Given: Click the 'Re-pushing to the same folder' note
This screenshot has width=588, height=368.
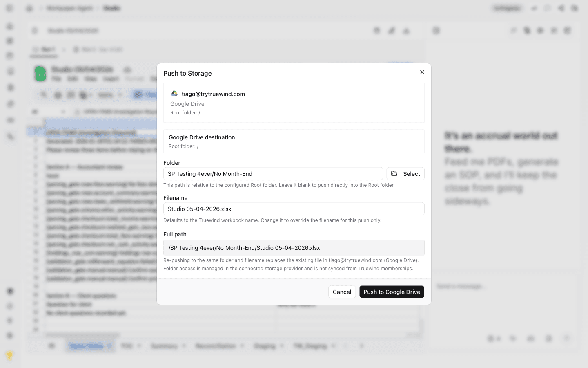Looking at the screenshot, I should [291, 260].
